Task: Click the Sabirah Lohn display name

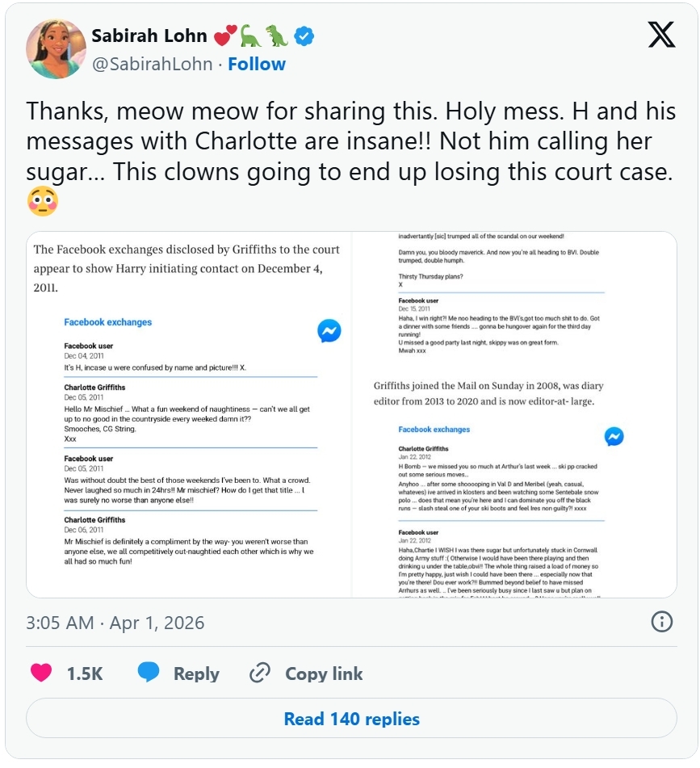Action: (149, 36)
